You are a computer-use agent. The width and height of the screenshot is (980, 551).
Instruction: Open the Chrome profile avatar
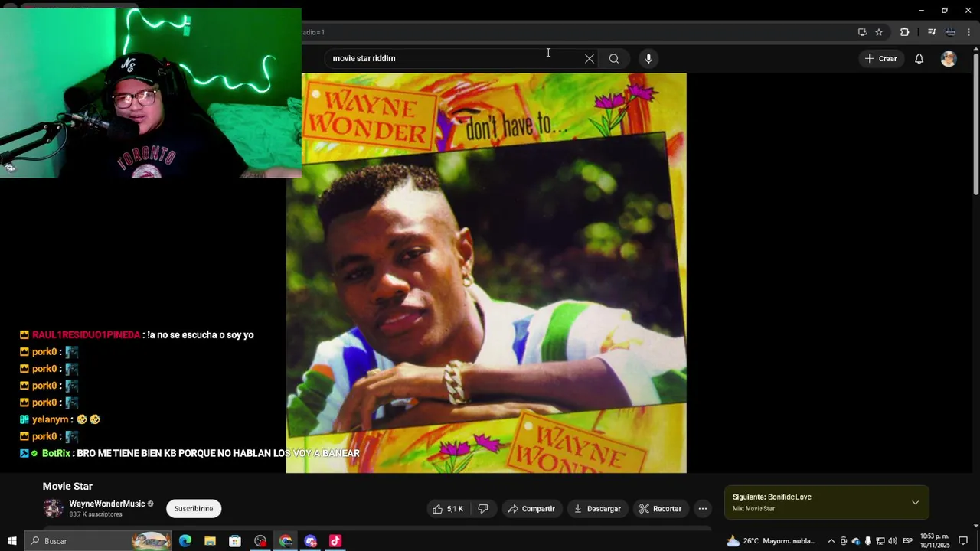(950, 32)
